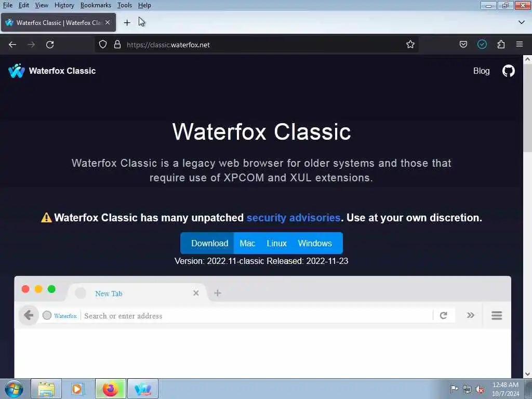Open the Save to Pocket icon
This screenshot has height=399, width=532.
pyautogui.click(x=463, y=45)
